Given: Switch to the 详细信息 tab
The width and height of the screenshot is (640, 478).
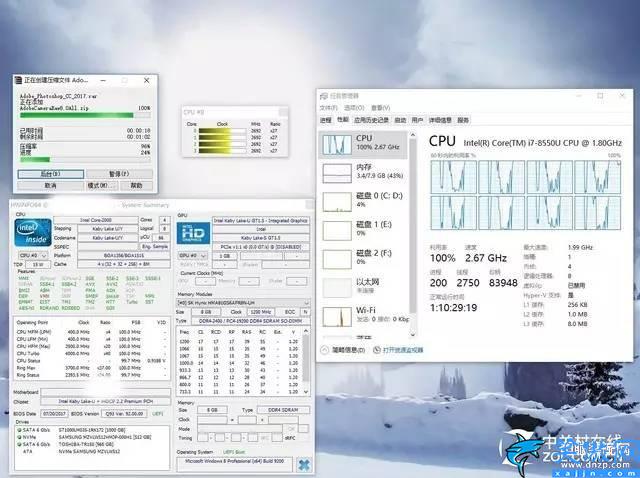Looking at the screenshot, I should pyautogui.click(x=440, y=120).
